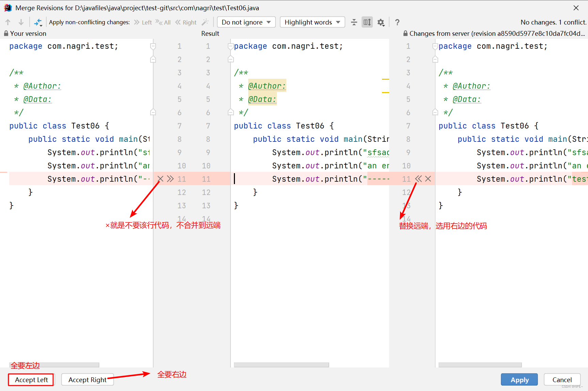Screen dimensions: 588x391
Task: Click 'Your version' pane header label
Action: pos(28,33)
